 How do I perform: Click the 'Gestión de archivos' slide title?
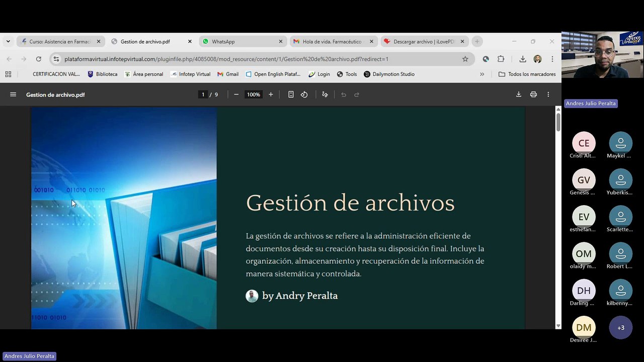coord(350,203)
